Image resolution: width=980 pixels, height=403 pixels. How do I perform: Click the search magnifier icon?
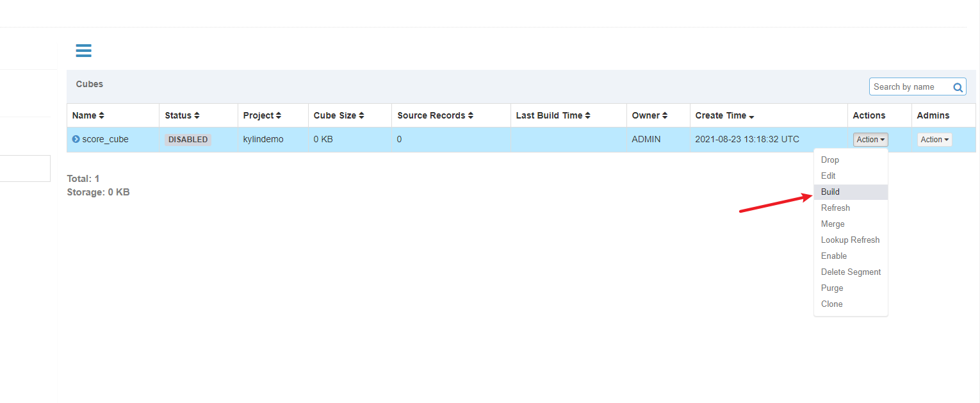point(958,87)
